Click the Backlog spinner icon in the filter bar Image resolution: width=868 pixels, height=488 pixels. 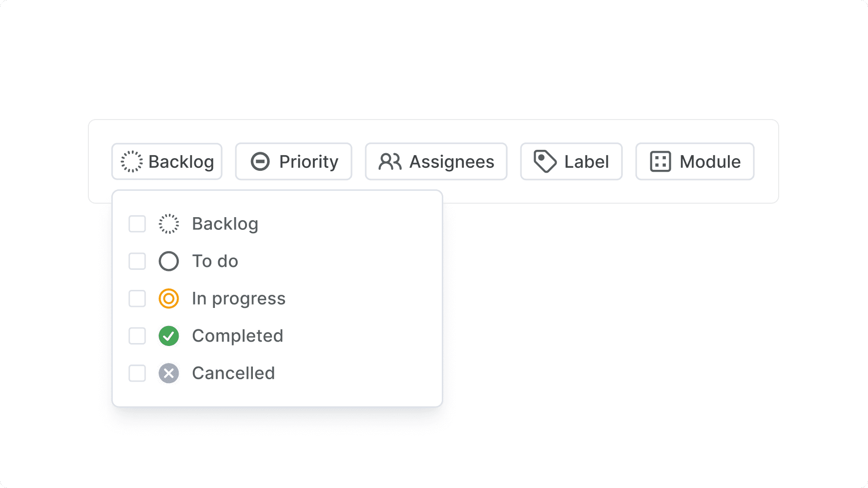[131, 161]
